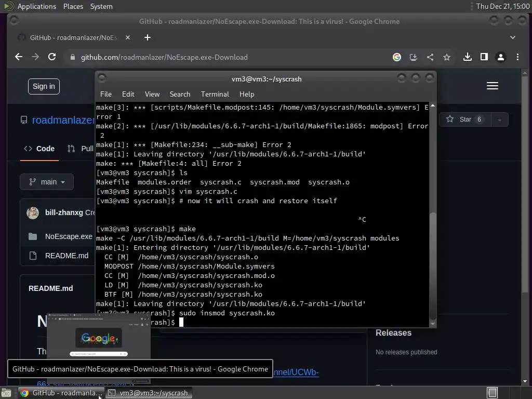The height and width of the screenshot is (399, 532).
Task: Open the main branch dropdown
Action: coord(47,182)
